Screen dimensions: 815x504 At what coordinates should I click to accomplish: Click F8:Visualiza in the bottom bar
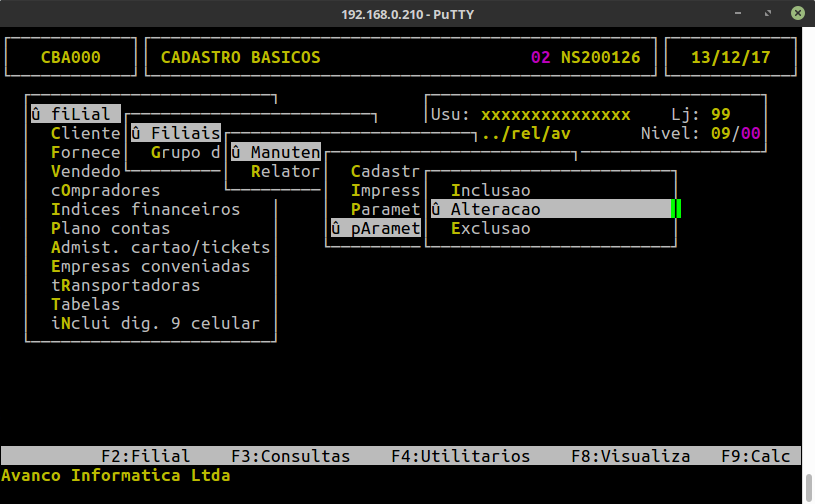tap(630, 456)
